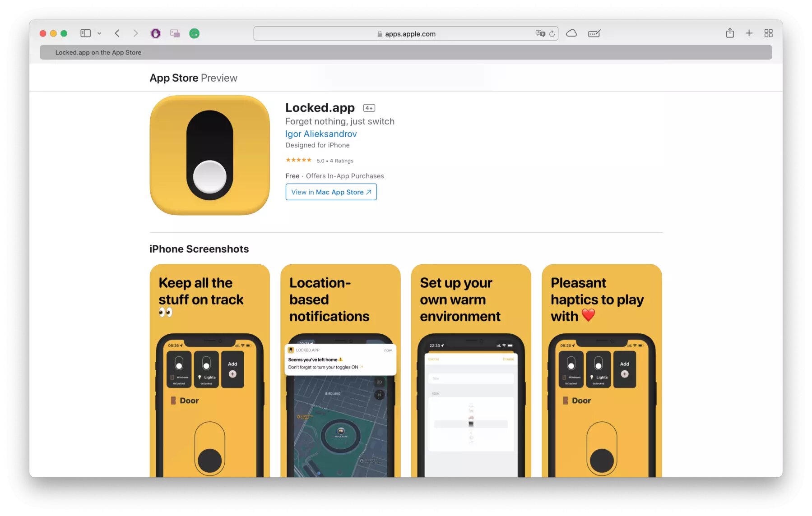812x516 pixels.
Task: Open the Share menu icon
Action: [730, 33]
